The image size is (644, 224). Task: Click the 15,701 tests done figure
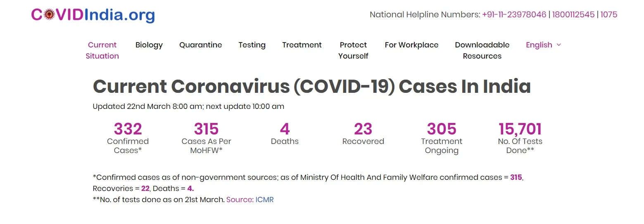(x=520, y=129)
